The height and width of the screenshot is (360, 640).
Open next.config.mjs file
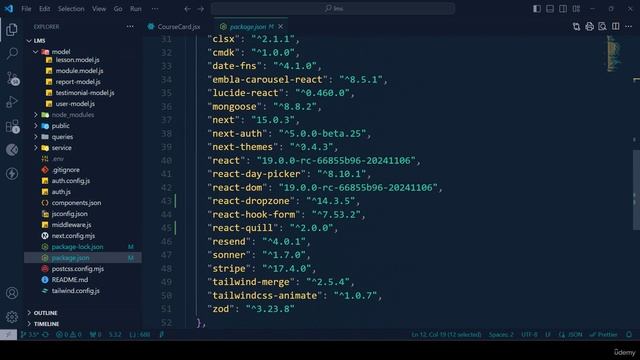[x=73, y=236]
